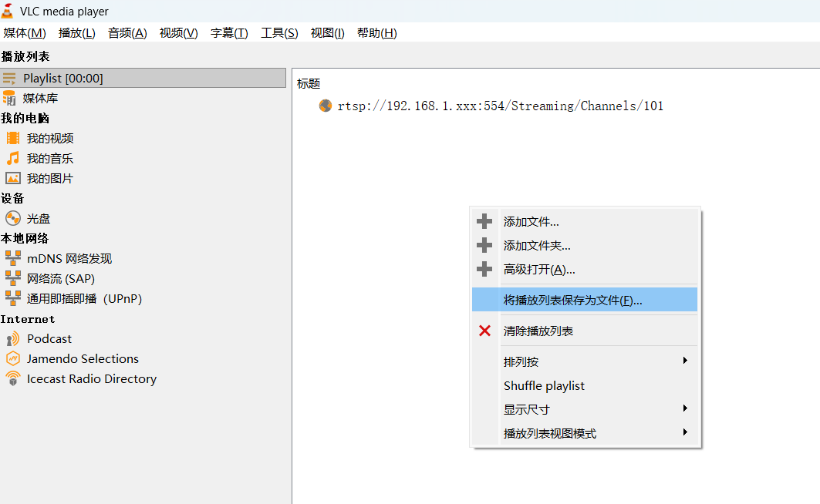The width and height of the screenshot is (820, 504).
Task: Click the network icon beside mDNS 网络发现
Action: click(13, 258)
